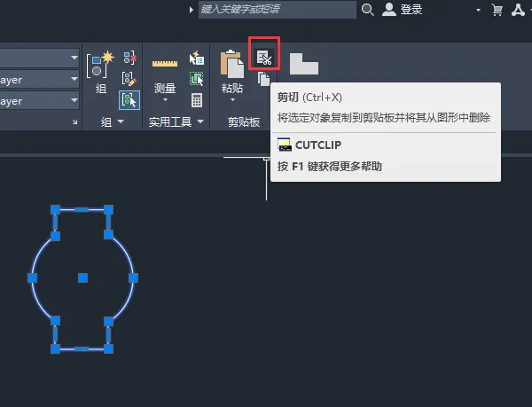Viewport: 532px width, 407px height.
Task: Open the Quick Calculator icon
Action: tap(197, 100)
